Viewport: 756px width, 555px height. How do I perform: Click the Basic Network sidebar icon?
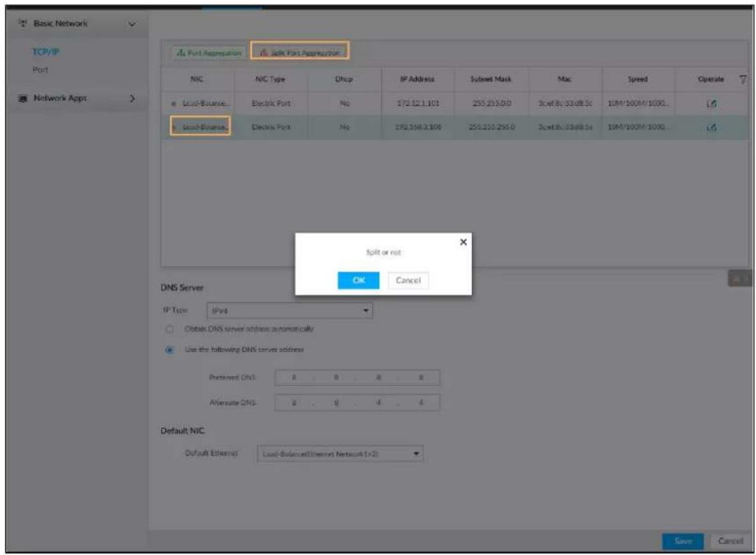(22, 23)
